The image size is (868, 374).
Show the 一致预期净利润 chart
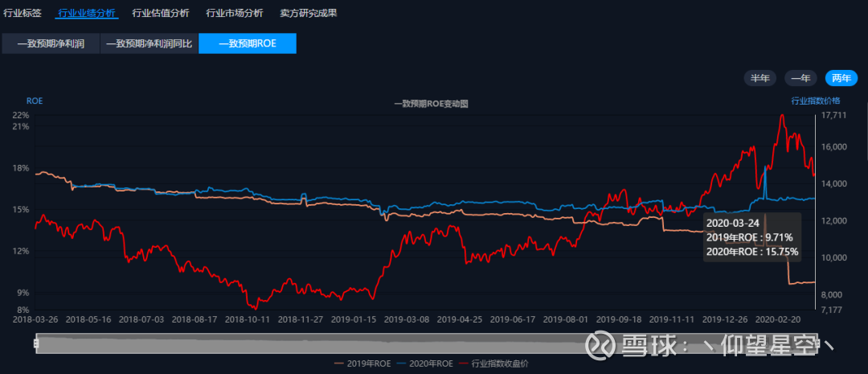click(51, 43)
